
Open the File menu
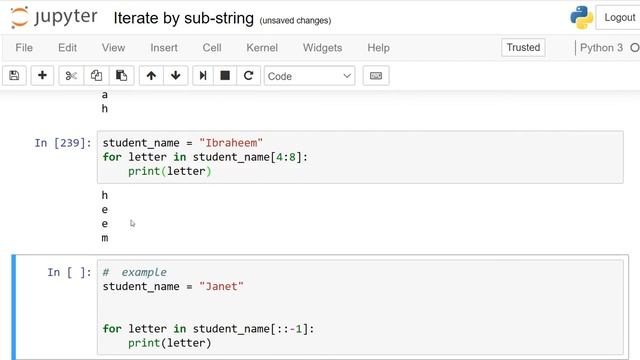point(24,48)
